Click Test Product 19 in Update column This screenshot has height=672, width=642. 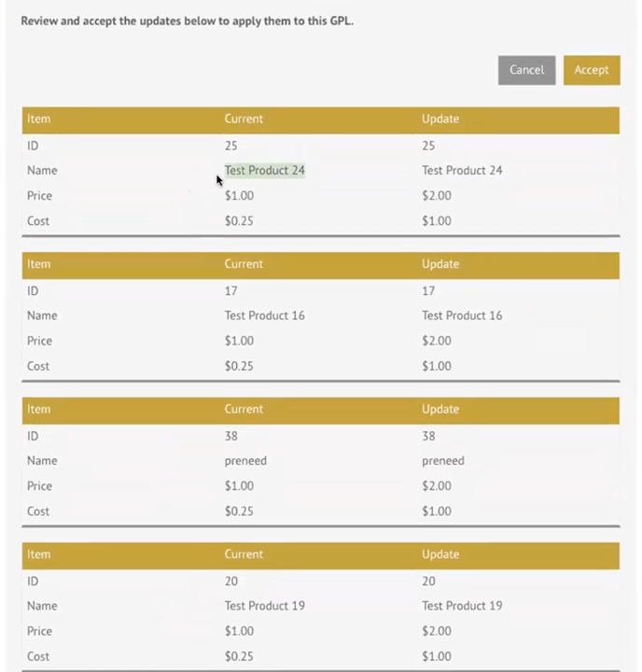coord(462,606)
